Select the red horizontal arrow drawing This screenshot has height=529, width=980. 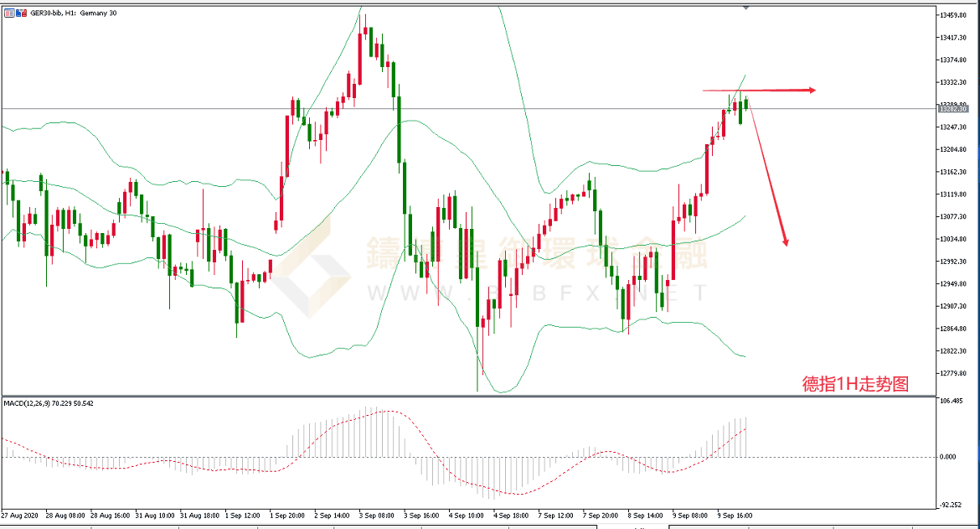[758, 90]
